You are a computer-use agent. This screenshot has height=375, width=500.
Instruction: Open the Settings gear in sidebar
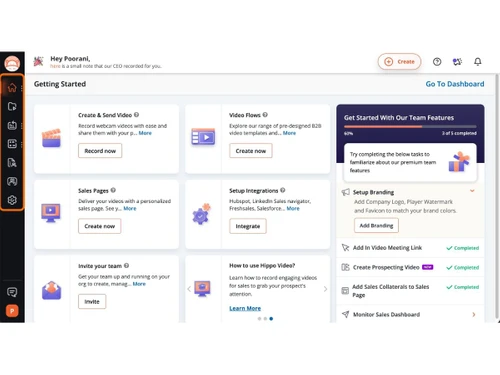click(x=12, y=200)
